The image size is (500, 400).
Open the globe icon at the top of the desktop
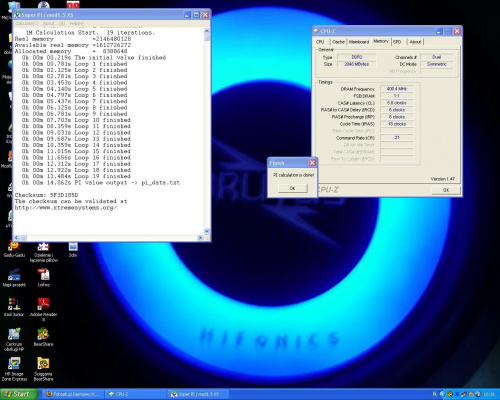click(x=44, y=5)
